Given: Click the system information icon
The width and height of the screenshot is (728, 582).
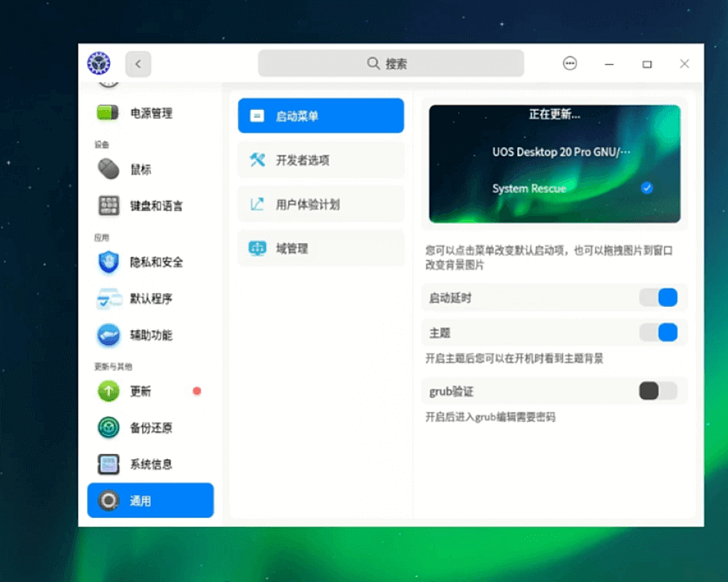Looking at the screenshot, I should coord(108,464).
